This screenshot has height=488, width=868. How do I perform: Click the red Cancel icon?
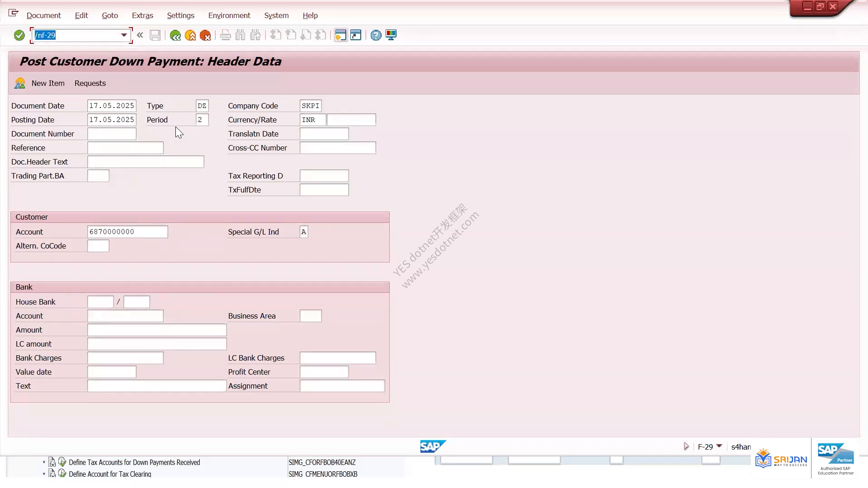(205, 35)
